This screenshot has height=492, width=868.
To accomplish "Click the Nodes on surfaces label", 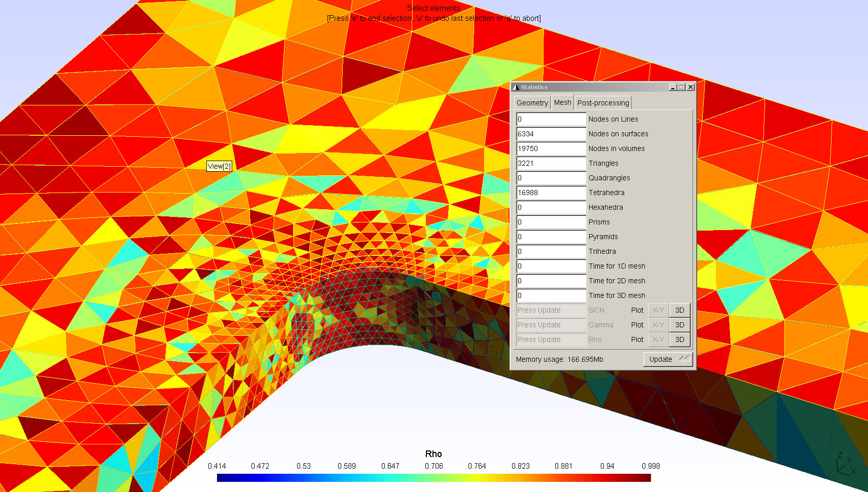I will click(618, 134).
